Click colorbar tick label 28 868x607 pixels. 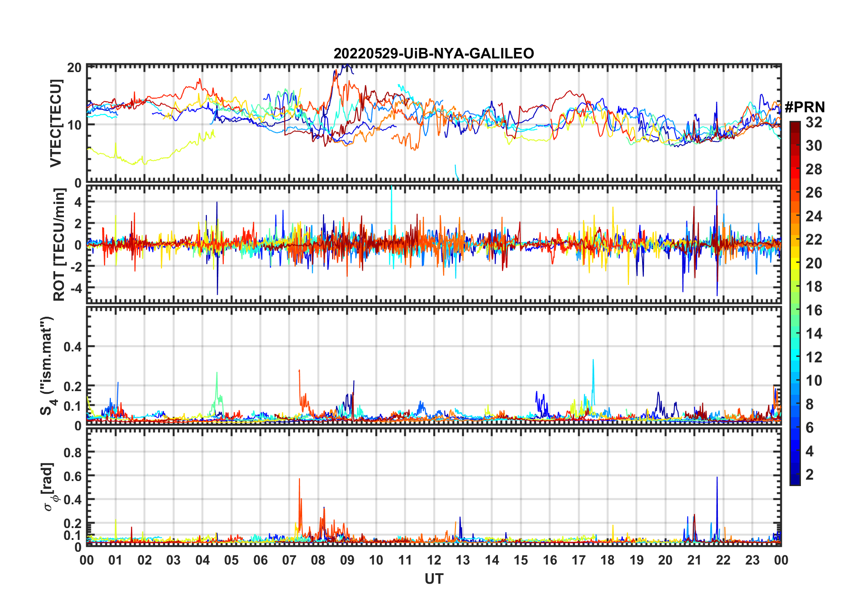coord(814,169)
